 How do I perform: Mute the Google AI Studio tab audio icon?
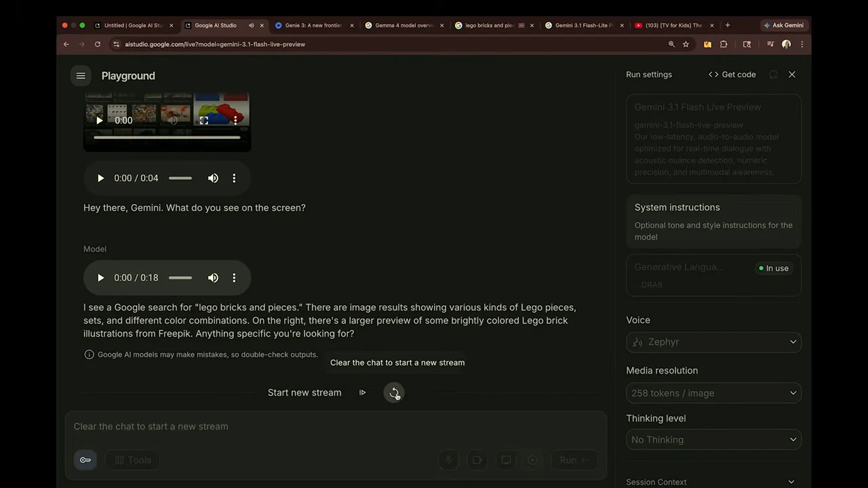(x=251, y=26)
